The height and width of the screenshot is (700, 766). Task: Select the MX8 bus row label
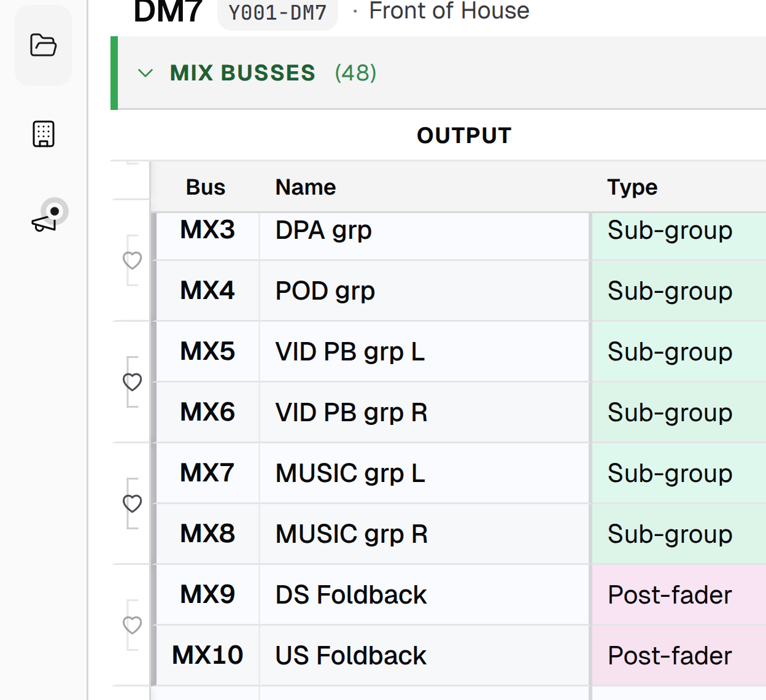point(207,534)
